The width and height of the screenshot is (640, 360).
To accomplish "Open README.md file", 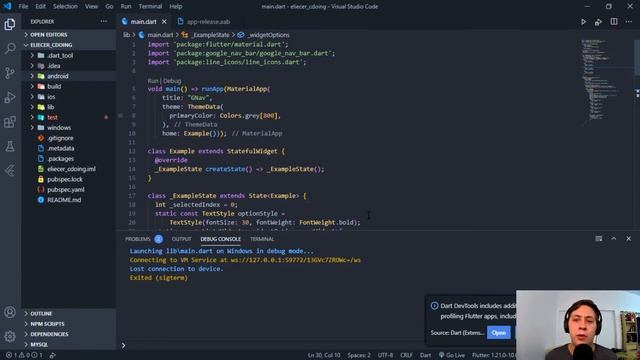I will [69, 200].
